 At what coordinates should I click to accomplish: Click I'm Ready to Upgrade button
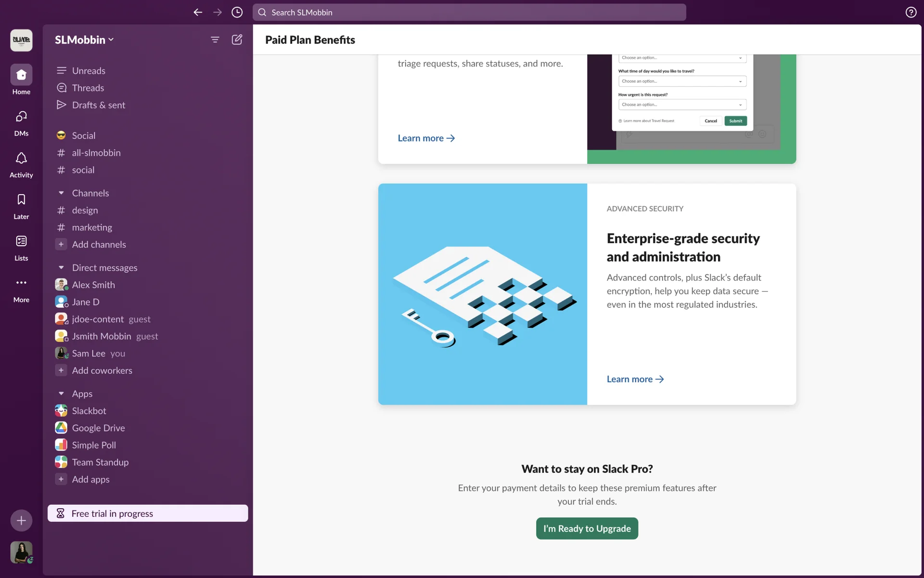pyautogui.click(x=587, y=528)
